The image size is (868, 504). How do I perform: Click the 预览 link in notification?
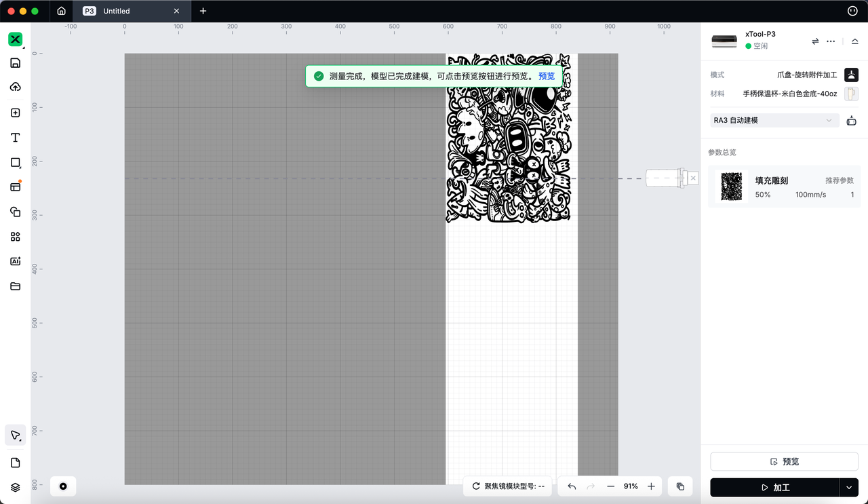click(546, 76)
